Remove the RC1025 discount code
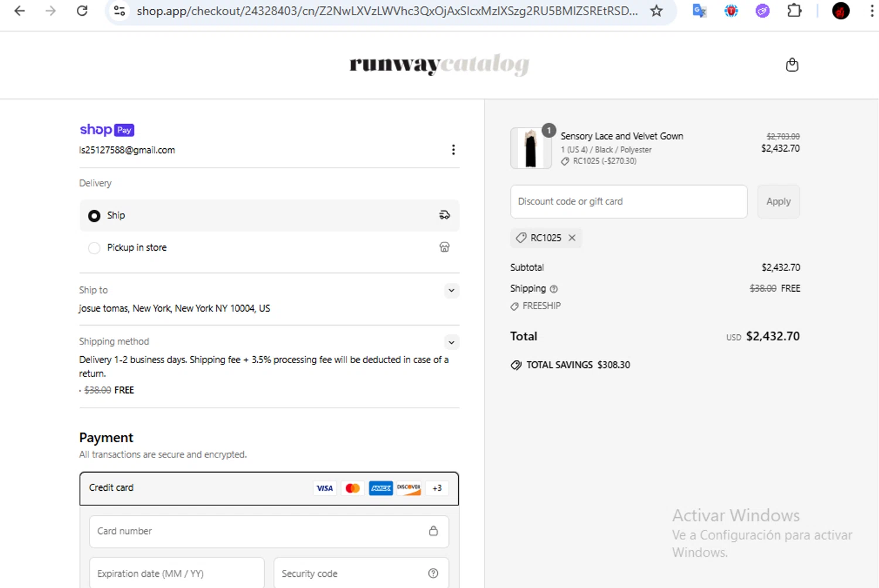879x588 pixels. tap(572, 238)
